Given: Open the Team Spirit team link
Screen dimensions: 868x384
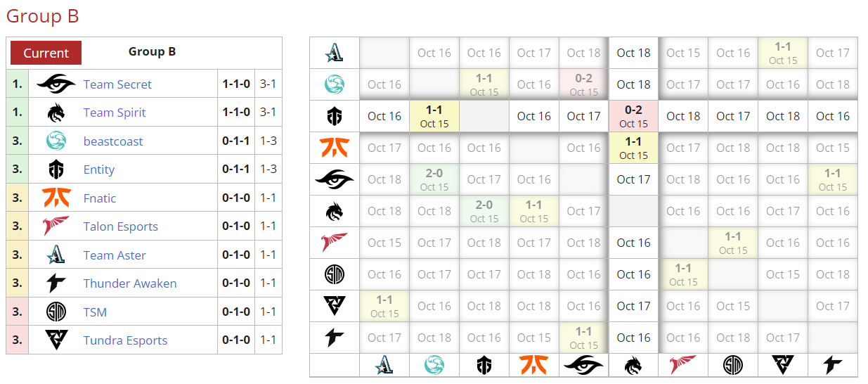Looking at the screenshot, I should [116, 113].
